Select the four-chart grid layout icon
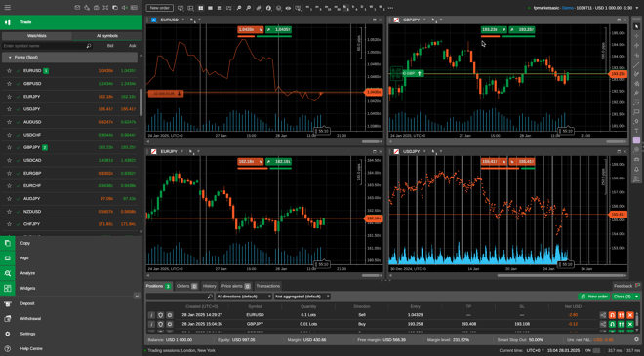The height and width of the screenshot is (356, 644). [x=200, y=8]
